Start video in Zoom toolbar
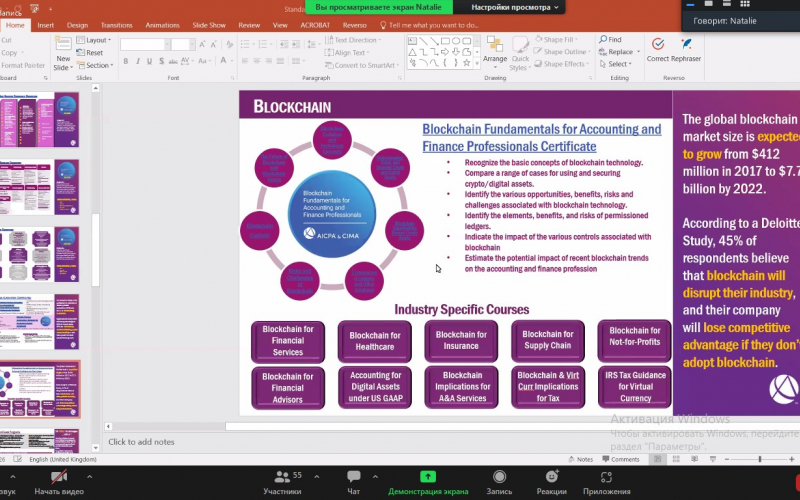Viewport: 800px width, 500px height. 59,483
